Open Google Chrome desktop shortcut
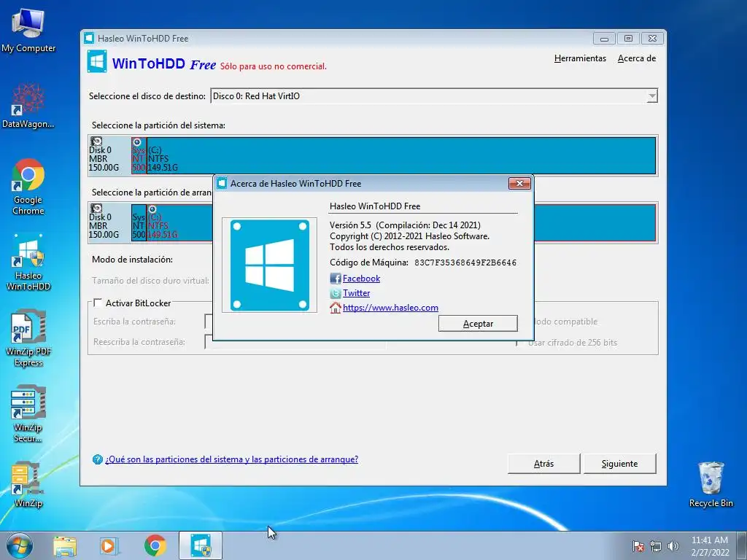Image resolution: width=747 pixels, height=560 pixels. click(28, 187)
